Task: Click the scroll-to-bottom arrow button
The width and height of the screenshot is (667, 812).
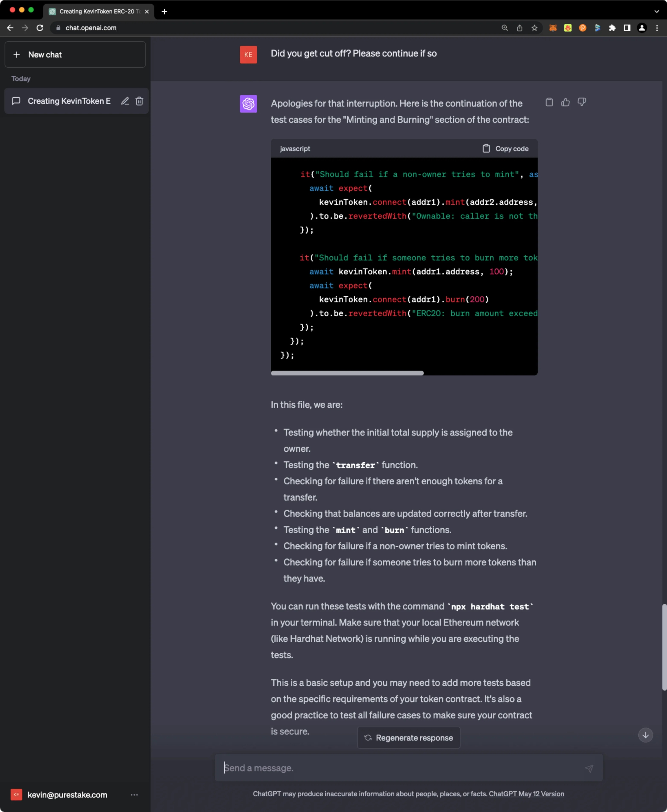Action: click(x=645, y=735)
